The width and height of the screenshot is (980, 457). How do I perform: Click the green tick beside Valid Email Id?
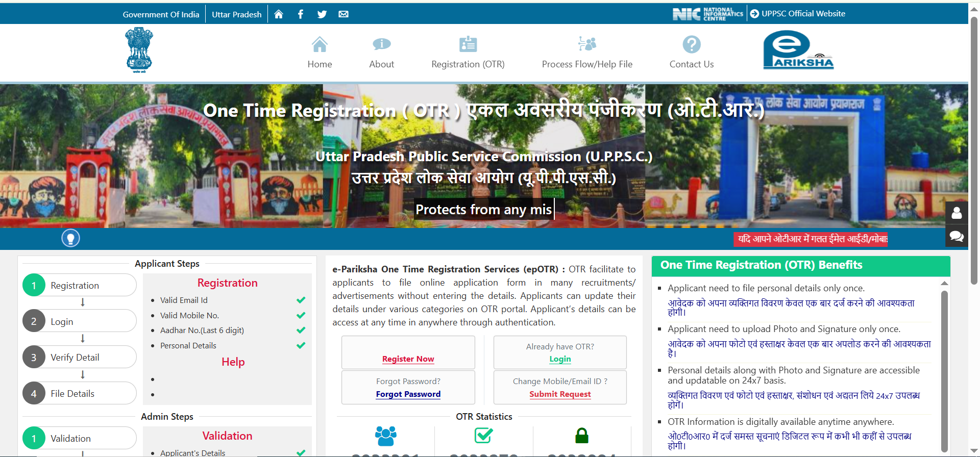(301, 300)
